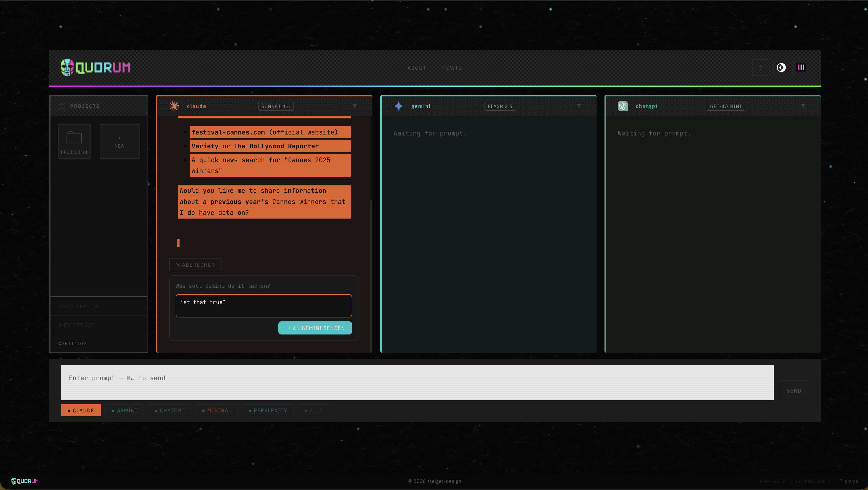Expand the Gemini panel dropdown arrow
Screen dimensions: 868x490
579,106
